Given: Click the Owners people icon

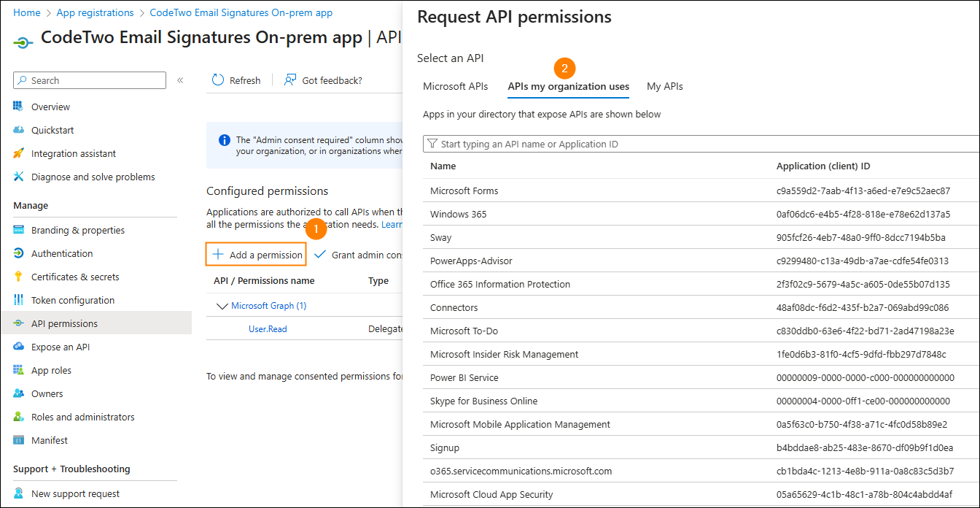Looking at the screenshot, I should (x=18, y=393).
